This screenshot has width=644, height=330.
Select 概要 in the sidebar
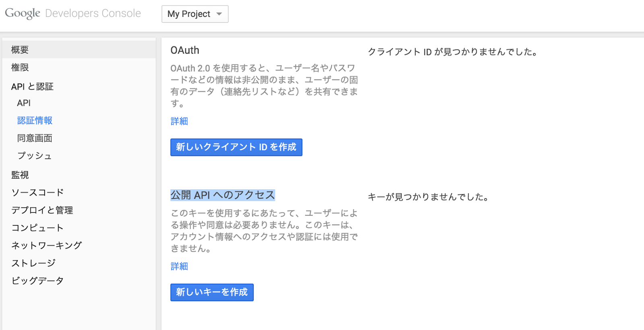tap(20, 50)
